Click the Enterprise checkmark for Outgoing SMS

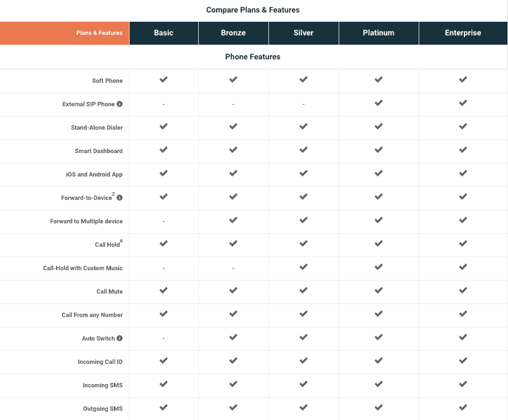462,406
